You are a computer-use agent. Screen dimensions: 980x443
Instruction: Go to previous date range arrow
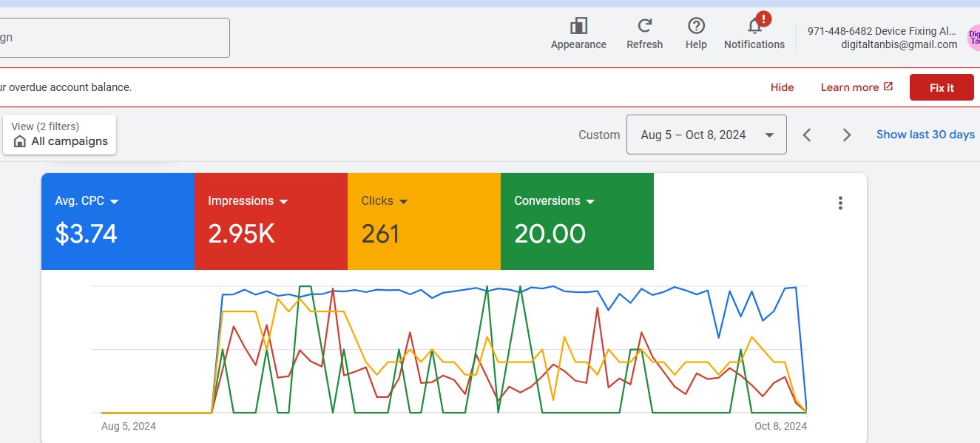click(x=808, y=135)
